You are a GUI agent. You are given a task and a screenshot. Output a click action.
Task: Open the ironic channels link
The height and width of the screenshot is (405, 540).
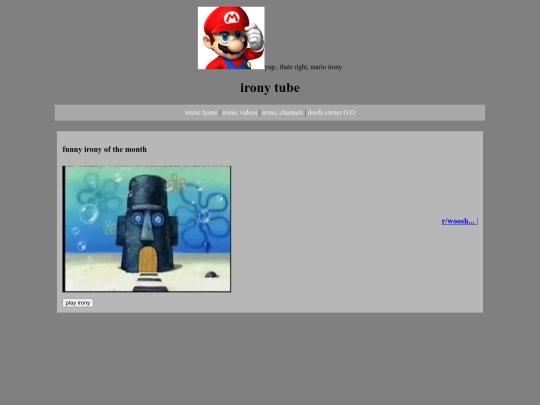[x=282, y=113]
